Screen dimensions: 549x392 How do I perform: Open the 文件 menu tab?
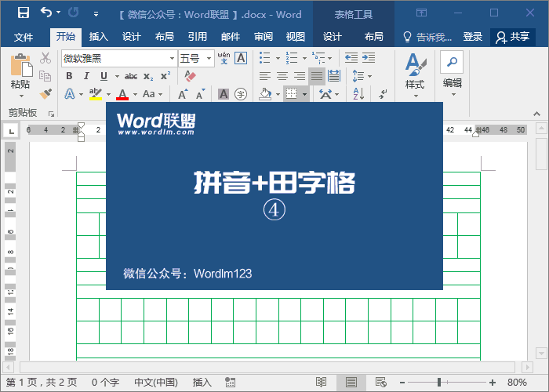coord(23,37)
